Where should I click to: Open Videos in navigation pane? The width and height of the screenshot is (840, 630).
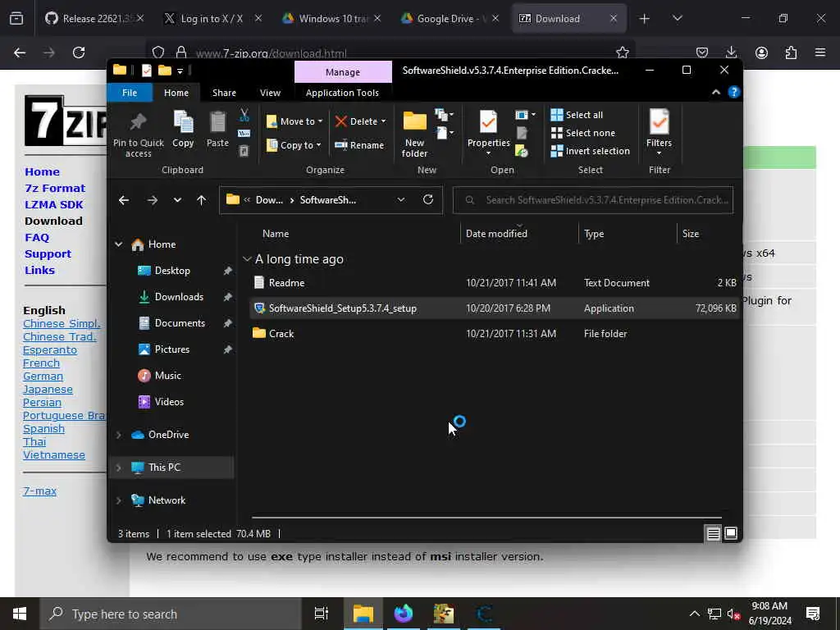169,402
